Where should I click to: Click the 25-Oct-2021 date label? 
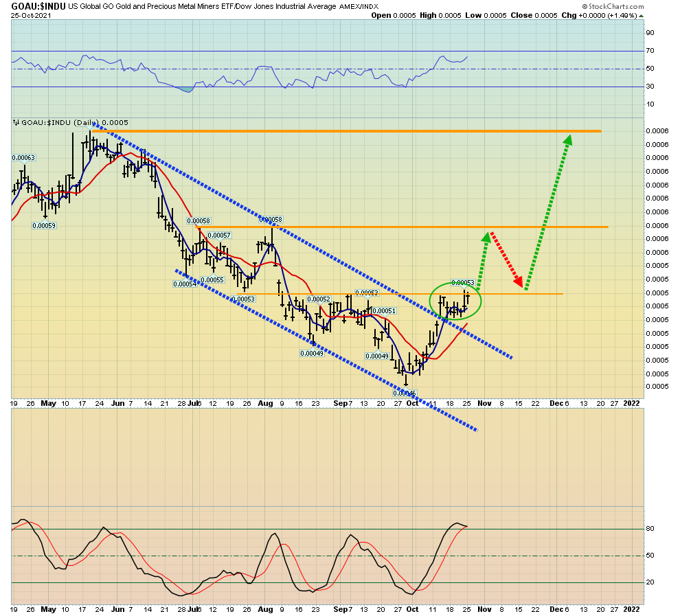30,15
